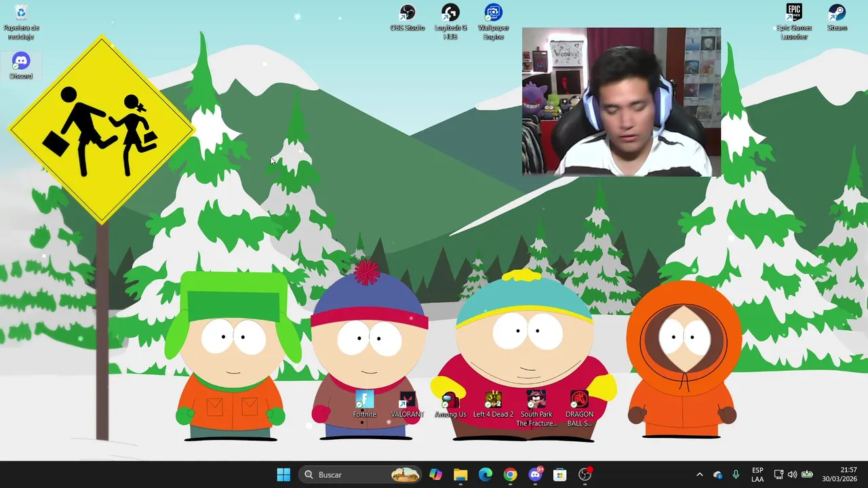Click the Buscar search box in the taskbar

tap(360, 474)
